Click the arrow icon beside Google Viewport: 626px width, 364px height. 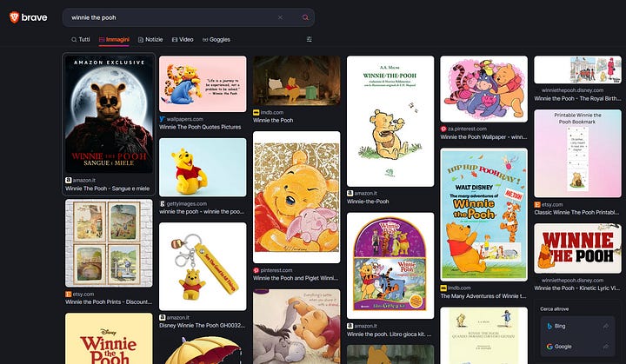coord(606,347)
